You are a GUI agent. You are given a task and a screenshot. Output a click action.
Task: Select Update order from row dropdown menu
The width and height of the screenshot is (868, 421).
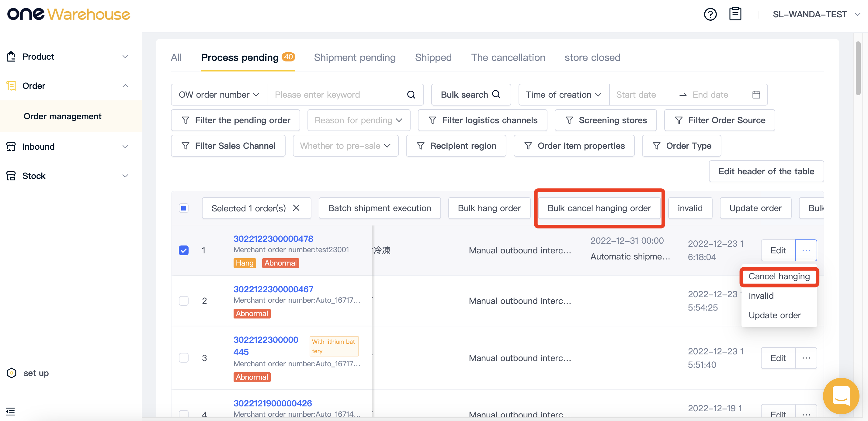[774, 315]
